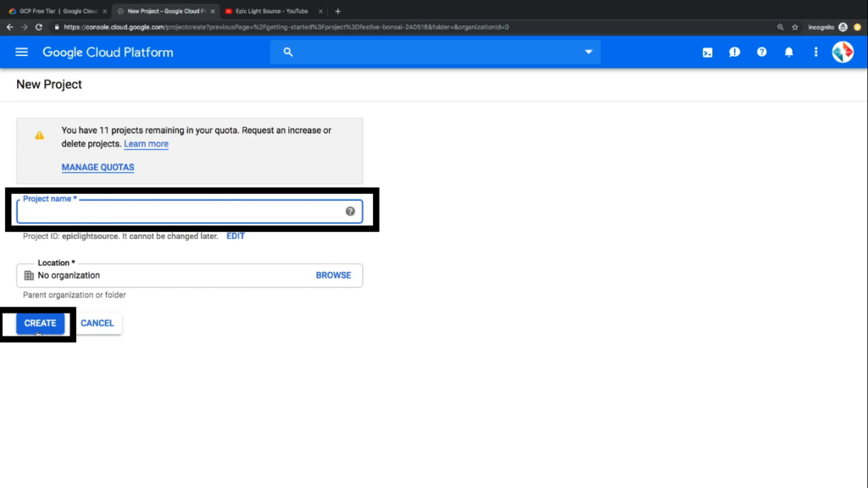Click the No organization location field
868x488 pixels.
point(189,275)
